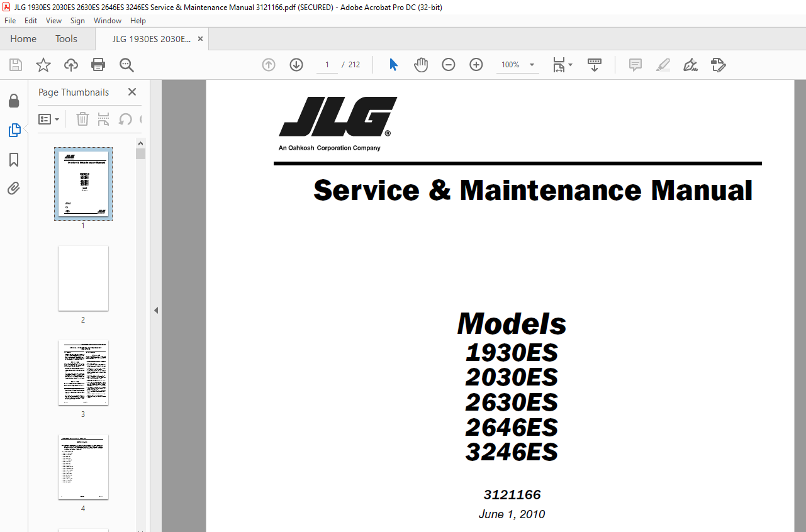Click the June 1, 2010 date
806x532 pixels.
(512, 514)
